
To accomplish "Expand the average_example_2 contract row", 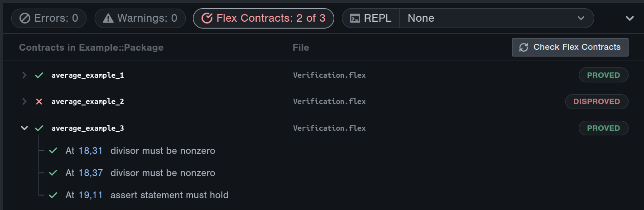I will point(24,102).
